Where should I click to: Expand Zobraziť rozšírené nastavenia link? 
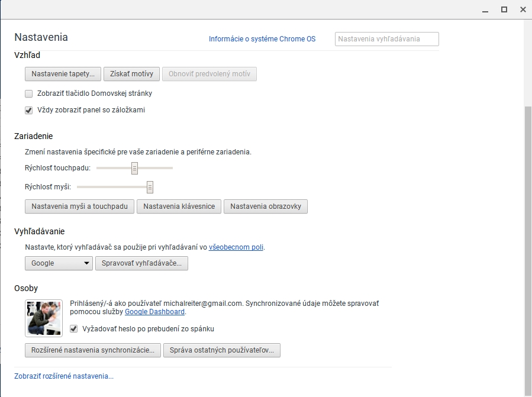64,376
